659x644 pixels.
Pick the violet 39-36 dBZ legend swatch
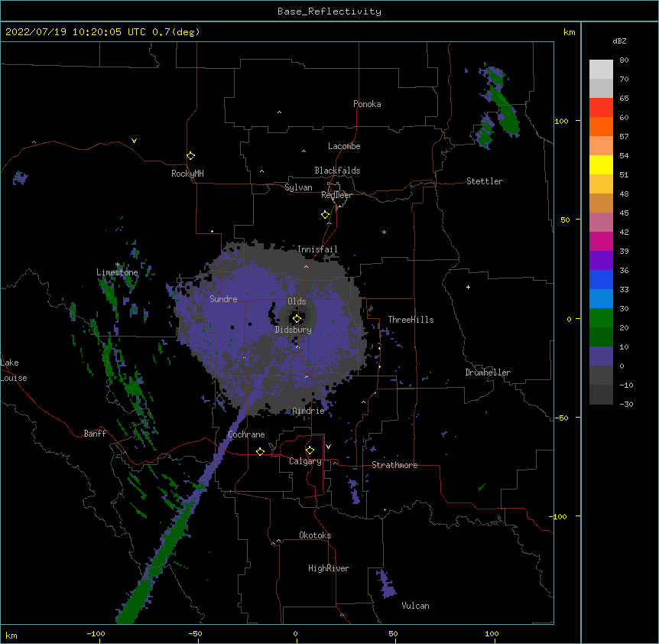click(x=601, y=261)
